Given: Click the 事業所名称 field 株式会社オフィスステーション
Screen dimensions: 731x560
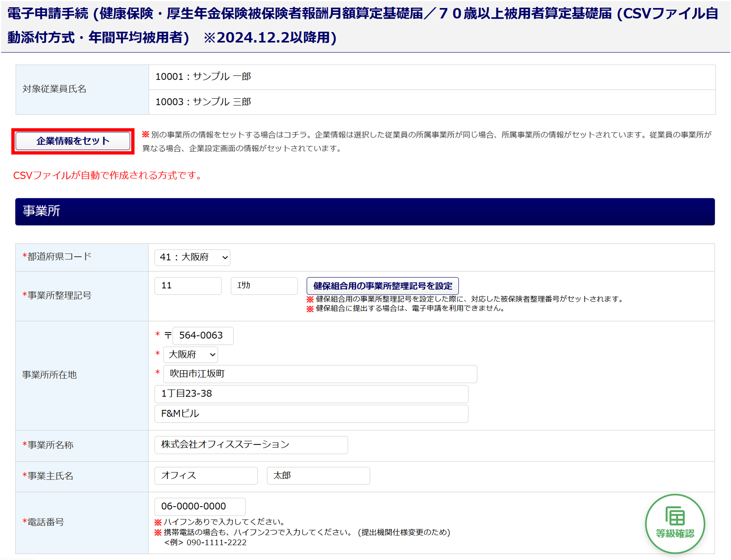Looking at the screenshot, I should (x=251, y=445).
